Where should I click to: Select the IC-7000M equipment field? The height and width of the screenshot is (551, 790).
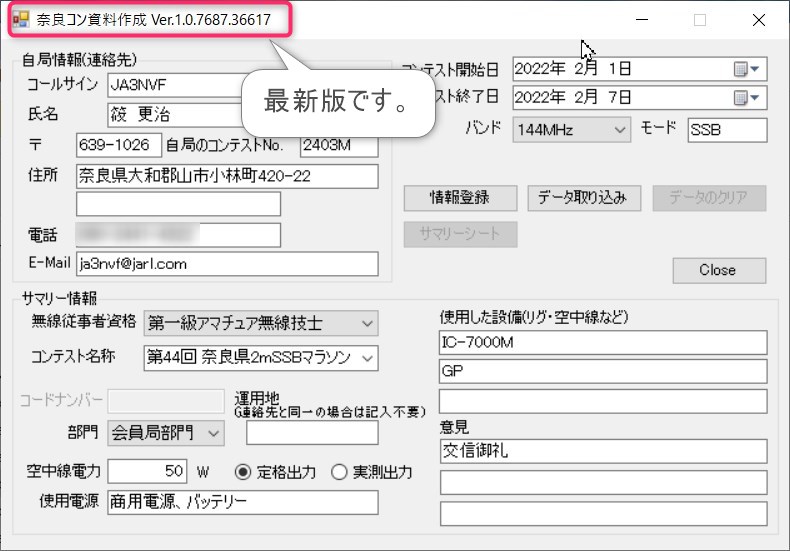point(602,342)
